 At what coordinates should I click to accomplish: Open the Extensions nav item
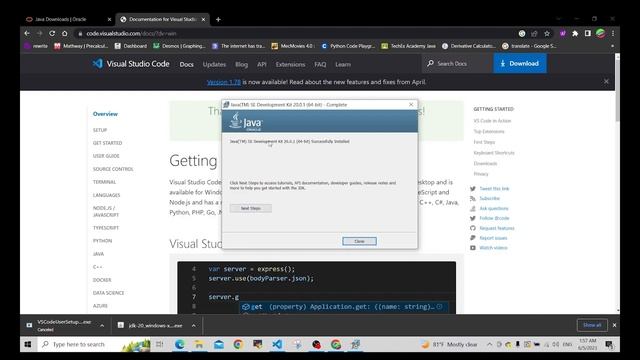click(x=290, y=64)
